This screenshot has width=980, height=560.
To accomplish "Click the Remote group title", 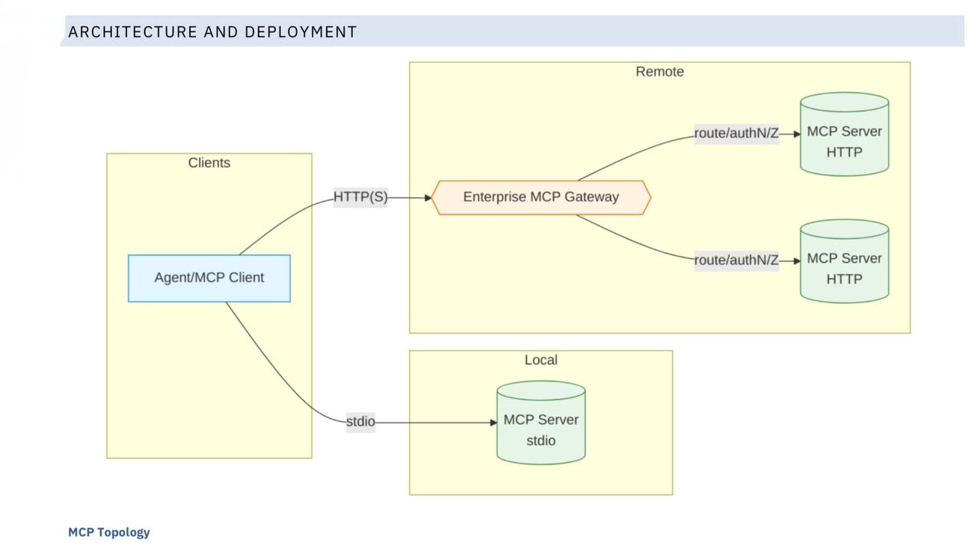I will 660,72.
